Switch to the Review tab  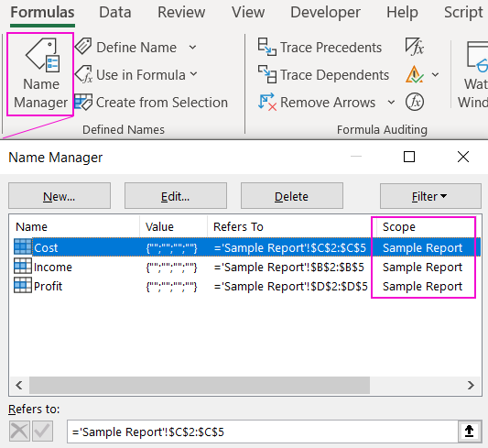[x=181, y=13]
